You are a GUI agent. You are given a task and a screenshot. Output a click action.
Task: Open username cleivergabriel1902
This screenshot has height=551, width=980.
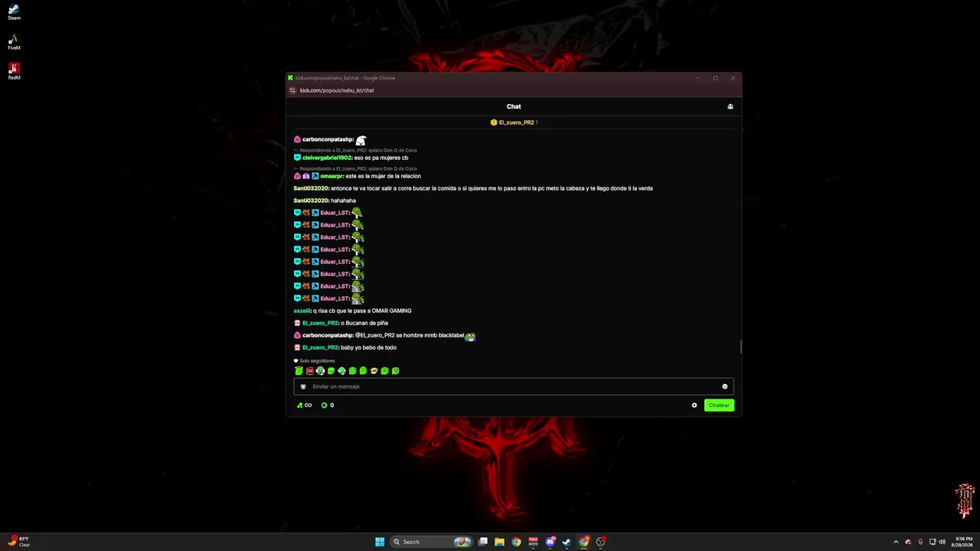(x=327, y=158)
